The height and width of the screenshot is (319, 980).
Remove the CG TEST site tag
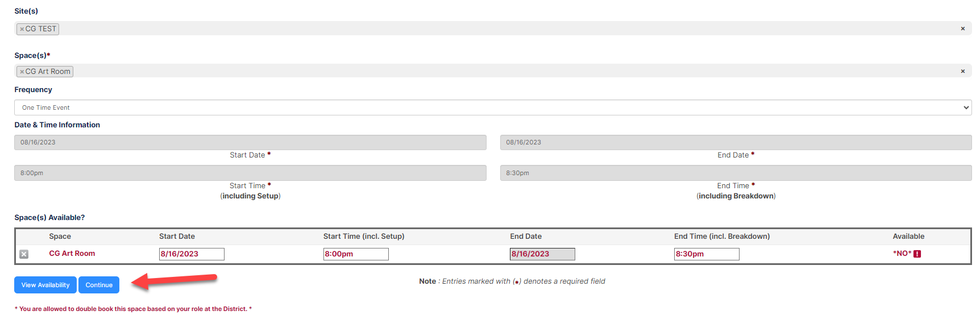coord(22,29)
